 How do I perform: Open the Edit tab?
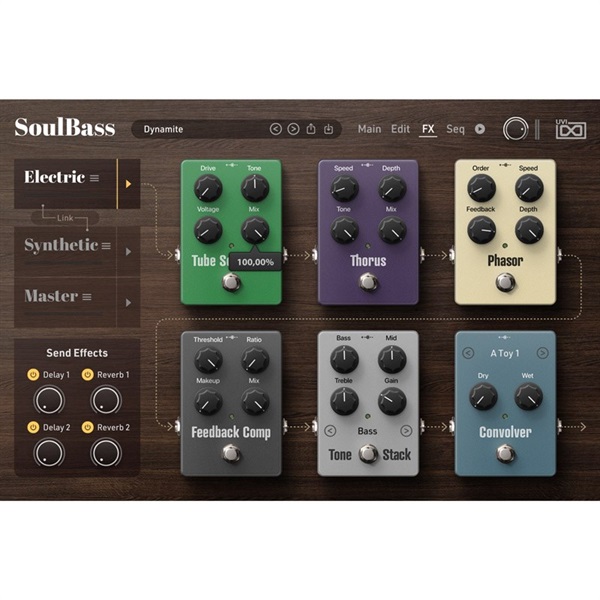tap(400, 129)
